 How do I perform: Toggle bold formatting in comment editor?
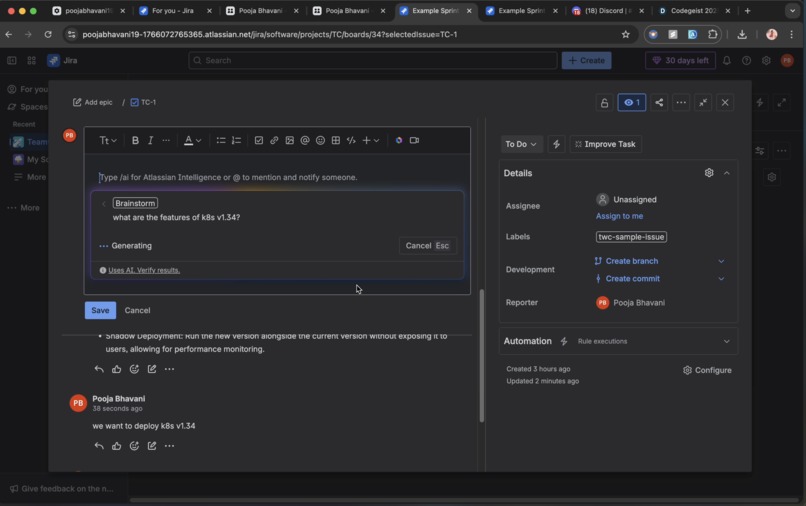(135, 140)
